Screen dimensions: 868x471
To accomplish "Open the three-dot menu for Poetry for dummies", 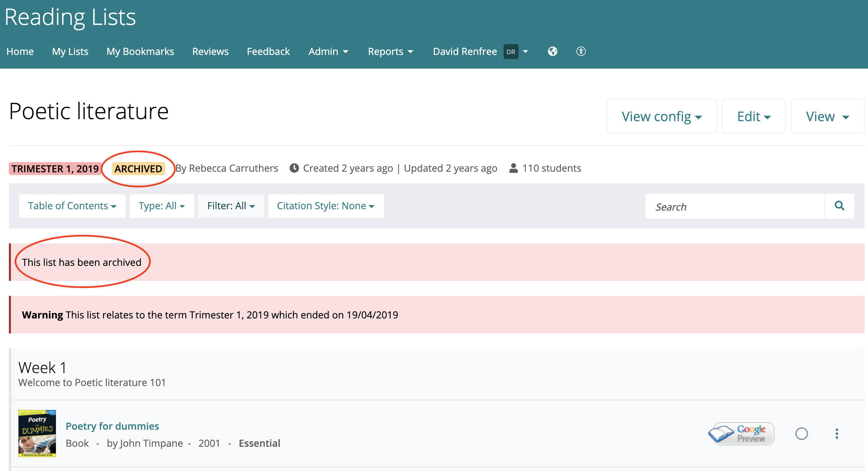I will (x=837, y=433).
